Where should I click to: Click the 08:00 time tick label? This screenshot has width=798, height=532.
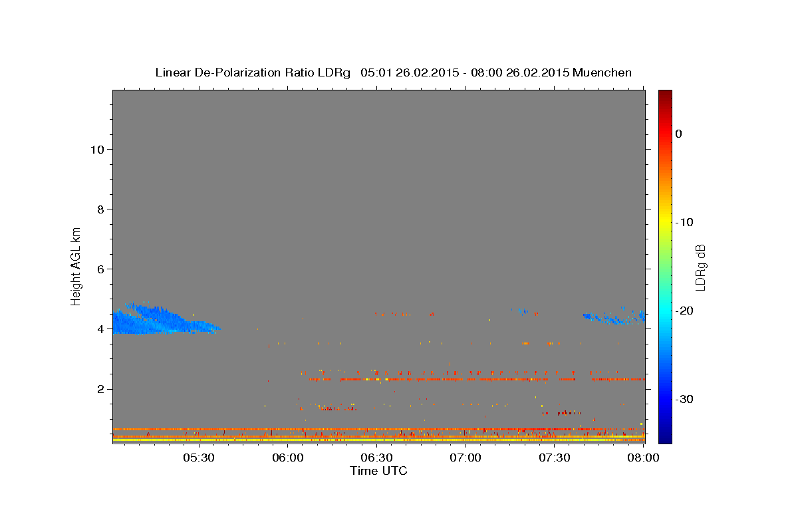643,458
